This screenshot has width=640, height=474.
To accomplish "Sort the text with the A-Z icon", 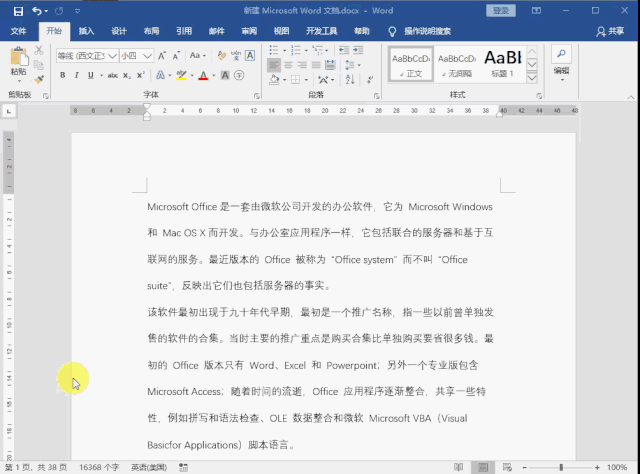I will tap(350, 80).
